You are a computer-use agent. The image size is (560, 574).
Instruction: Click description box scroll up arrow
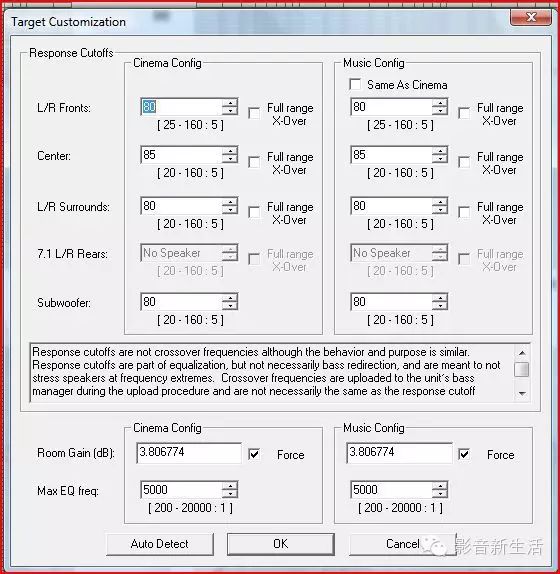(x=522, y=353)
